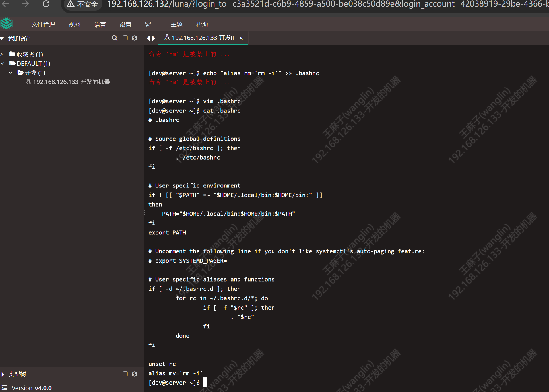Click the square icon in My Assets header
549x392 pixels.
coord(125,38)
